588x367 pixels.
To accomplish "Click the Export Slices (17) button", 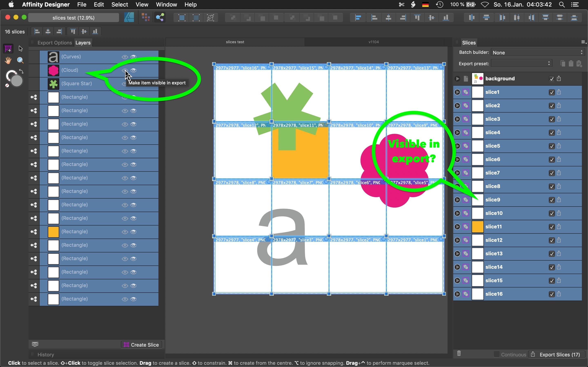I will (x=556, y=354).
